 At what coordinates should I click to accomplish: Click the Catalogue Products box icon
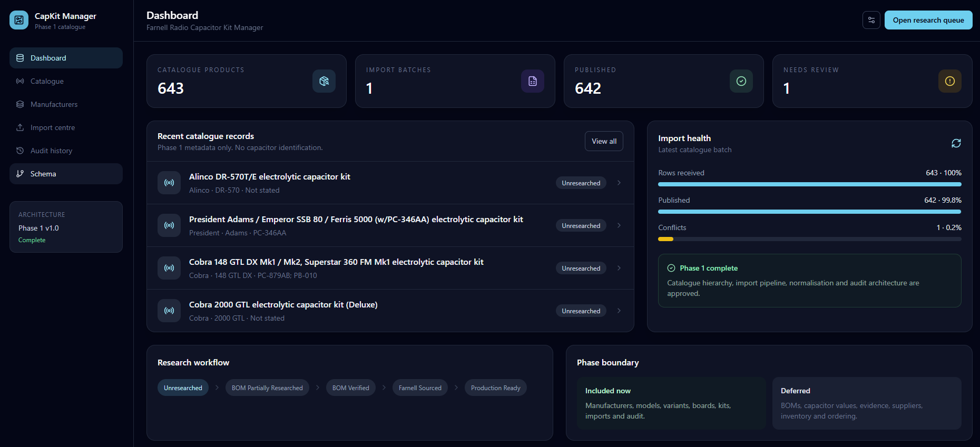pos(324,81)
